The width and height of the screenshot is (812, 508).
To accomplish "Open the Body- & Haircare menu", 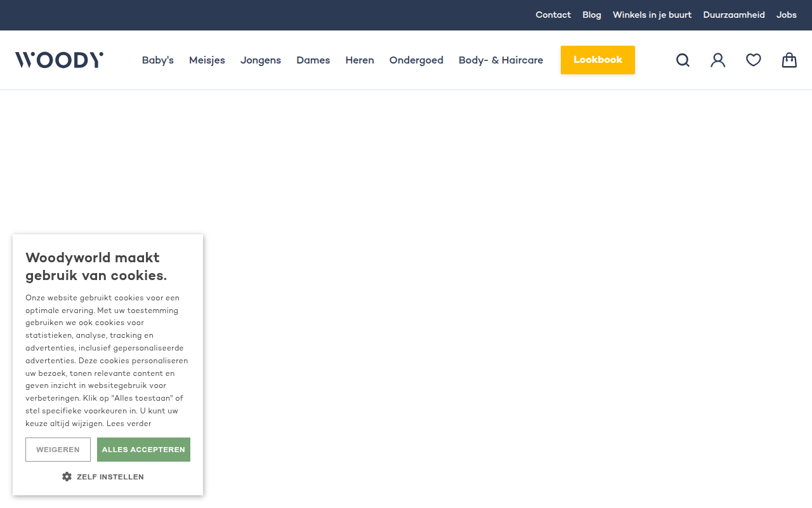I will [501, 60].
